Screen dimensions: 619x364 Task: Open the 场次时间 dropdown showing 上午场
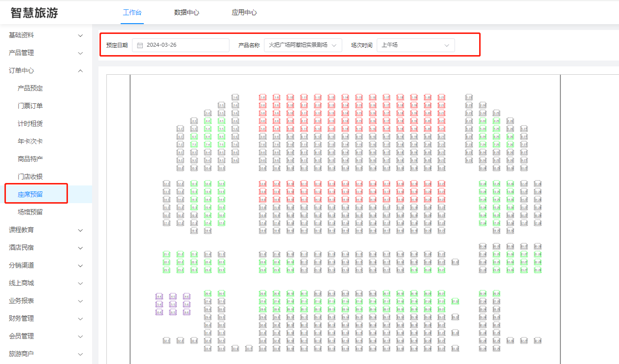[416, 45]
